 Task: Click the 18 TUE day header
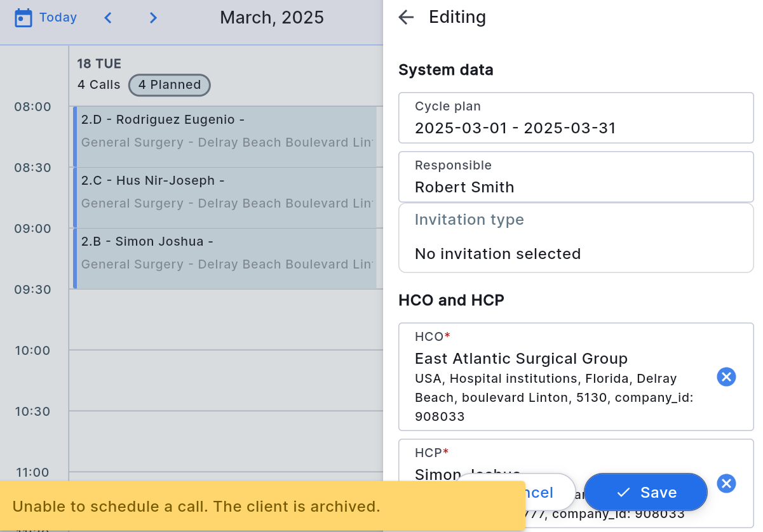pos(99,63)
